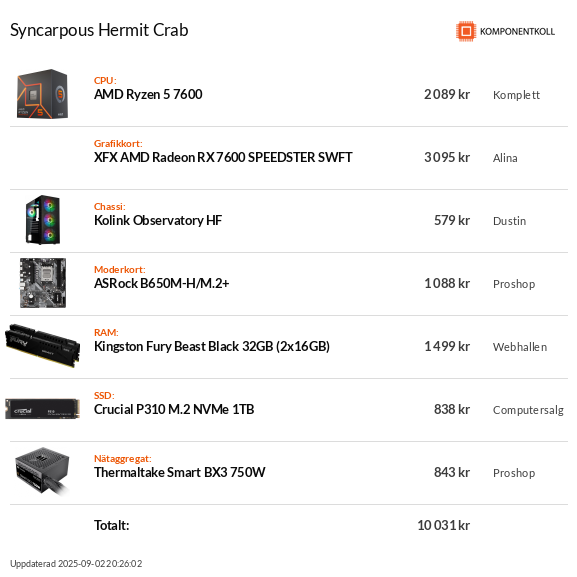Viewport: 577px width, 577px height.
Task: Select Kingston Fury Beast Black 32GB link
Action: [212, 346]
